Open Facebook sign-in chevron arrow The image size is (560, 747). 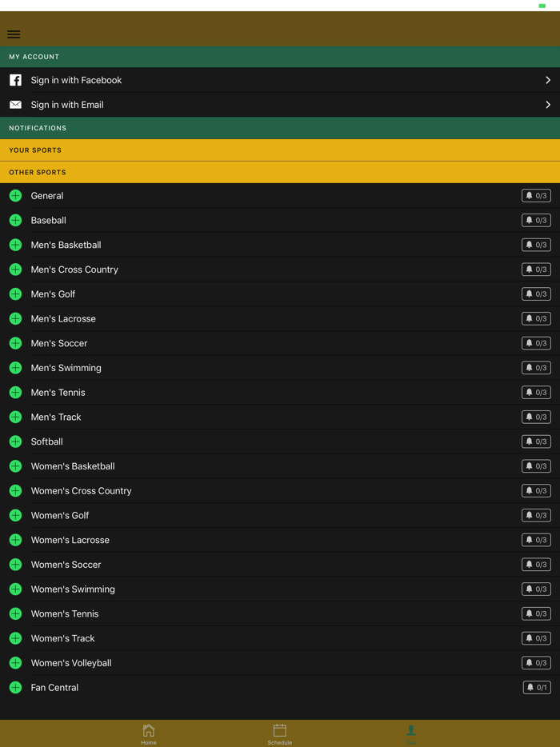[x=548, y=80]
